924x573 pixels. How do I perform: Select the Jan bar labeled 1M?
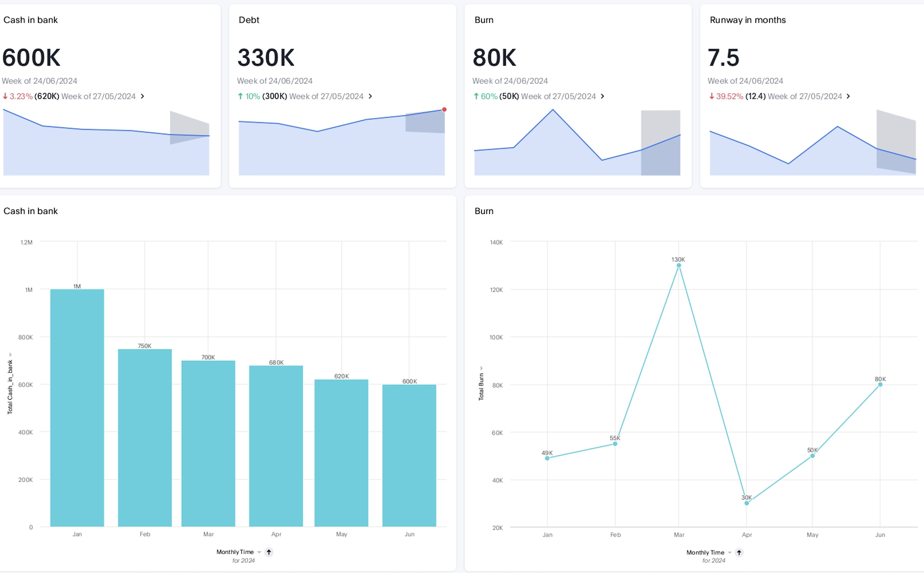coord(77,408)
